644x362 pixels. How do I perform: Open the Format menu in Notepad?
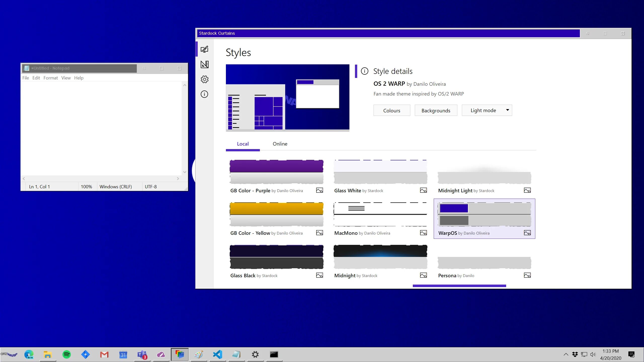click(51, 78)
